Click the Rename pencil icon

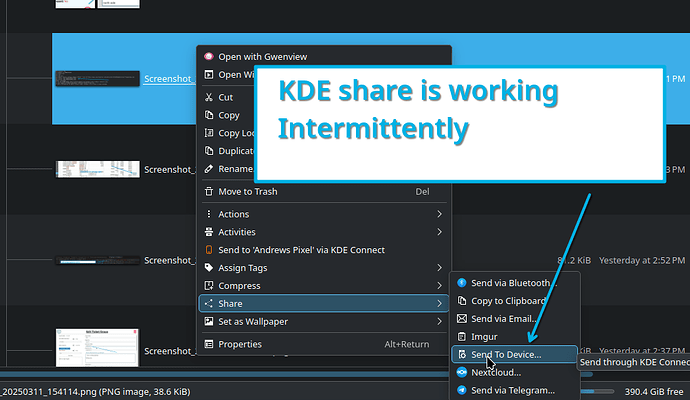click(x=209, y=169)
